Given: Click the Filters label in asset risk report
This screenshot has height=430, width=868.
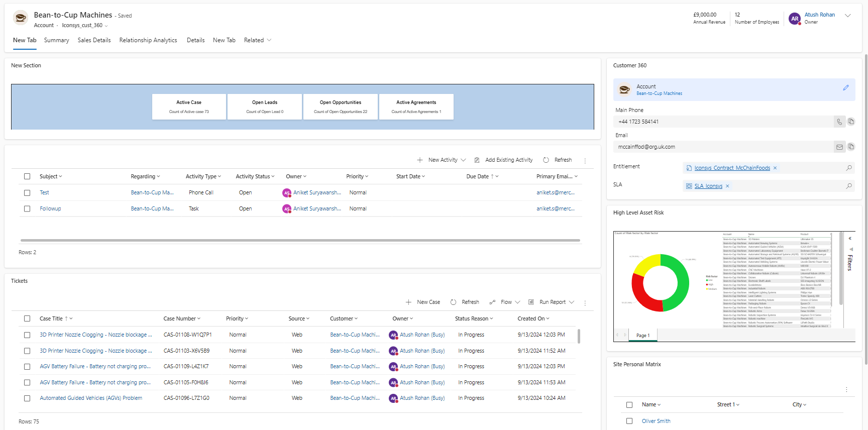Looking at the screenshot, I should click(x=850, y=263).
